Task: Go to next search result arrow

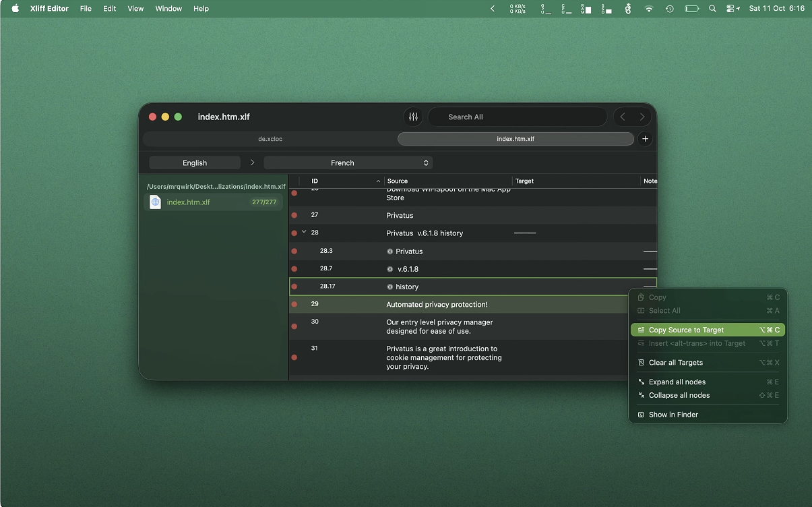Action: [x=642, y=117]
